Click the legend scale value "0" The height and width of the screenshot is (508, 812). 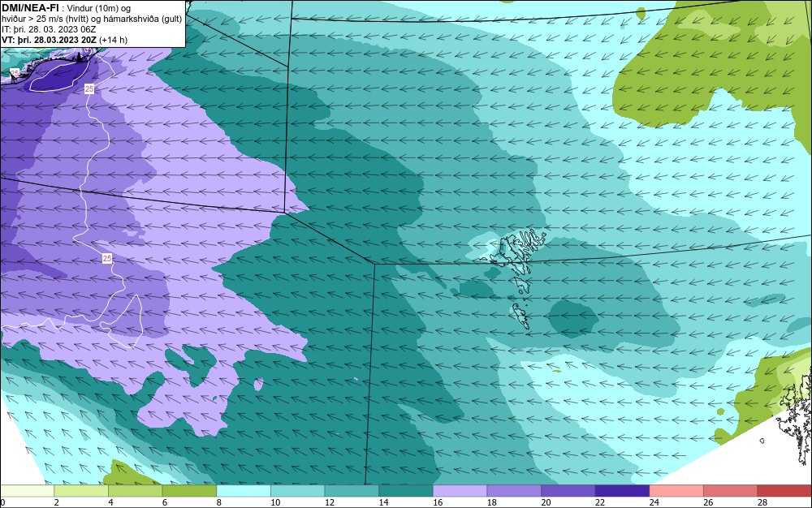2,502
